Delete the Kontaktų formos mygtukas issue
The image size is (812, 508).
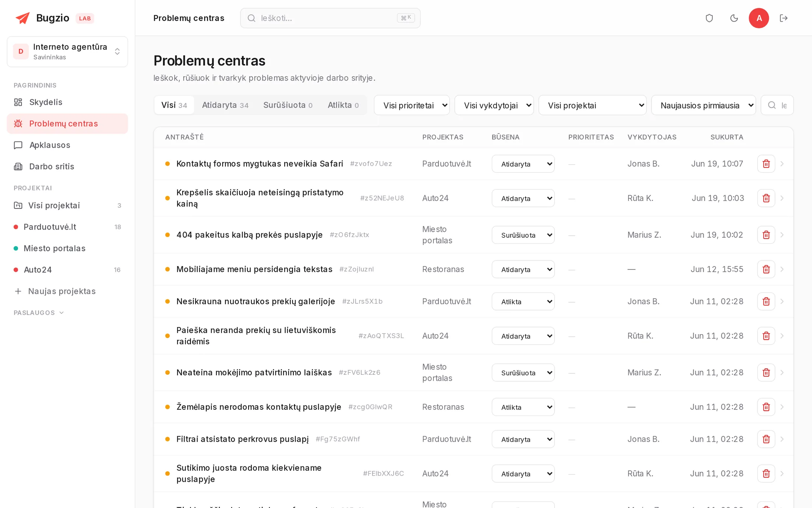click(766, 164)
